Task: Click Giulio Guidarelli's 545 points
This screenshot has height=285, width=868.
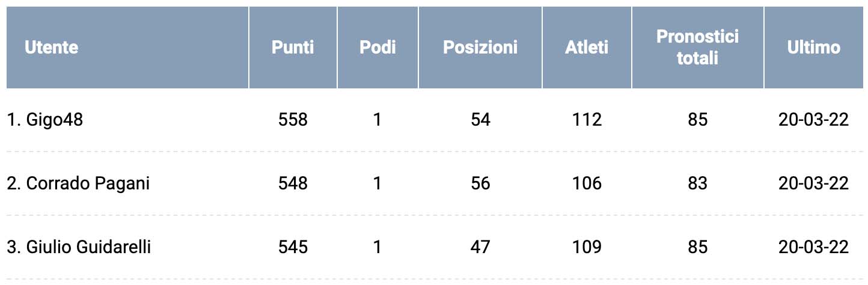Action: point(293,247)
